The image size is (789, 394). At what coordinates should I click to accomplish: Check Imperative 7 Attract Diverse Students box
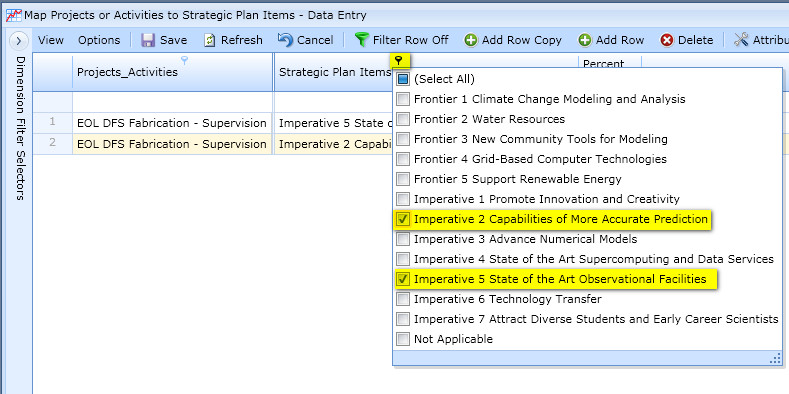403,319
